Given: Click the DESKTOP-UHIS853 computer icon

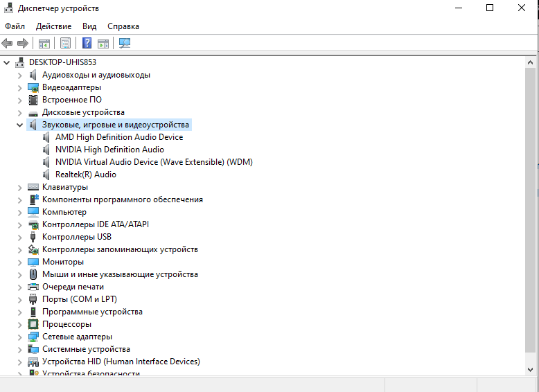Looking at the screenshot, I should click(20, 62).
